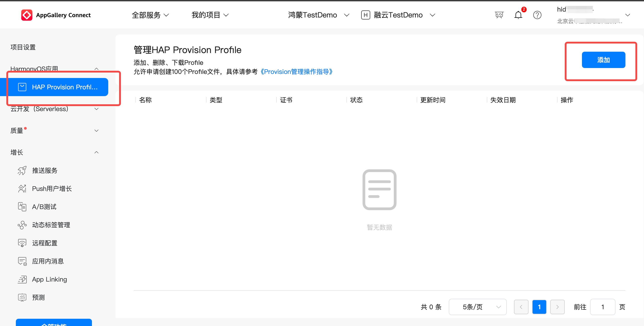
Task: Go to next page arrow button
Action: tap(557, 307)
